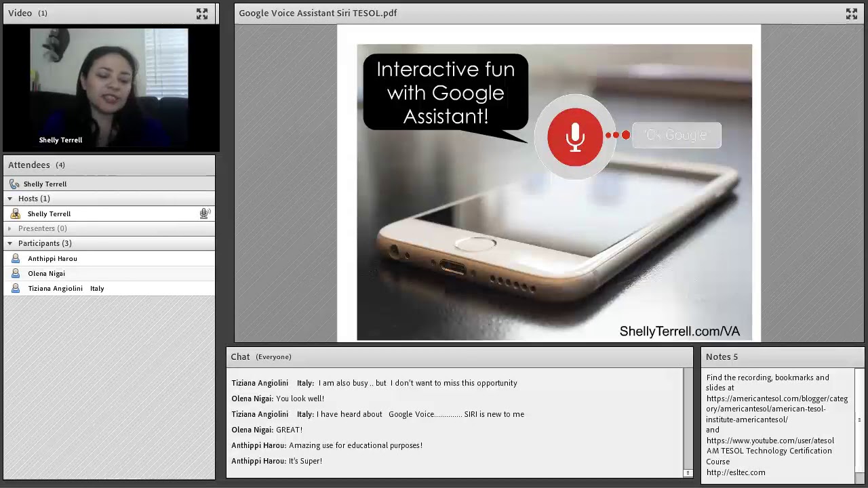The image size is (868, 488).
Task: Open the americantesol.com blogger link in Notes
Action: point(776,409)
